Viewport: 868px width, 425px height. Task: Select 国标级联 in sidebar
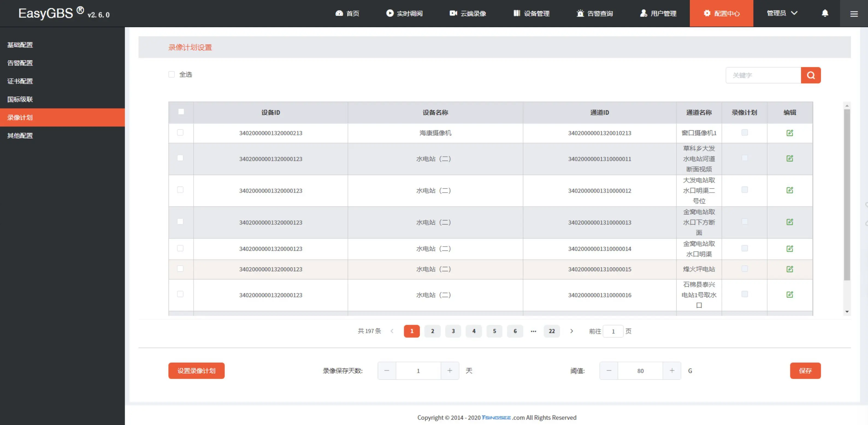point(20,99)
